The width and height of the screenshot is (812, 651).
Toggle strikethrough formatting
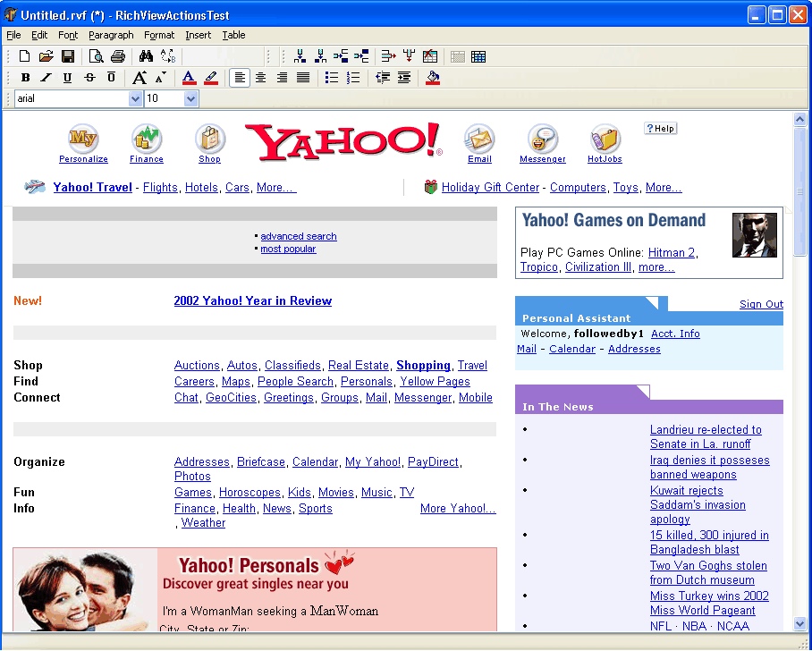pyautogui.click(x=89, y=78)
